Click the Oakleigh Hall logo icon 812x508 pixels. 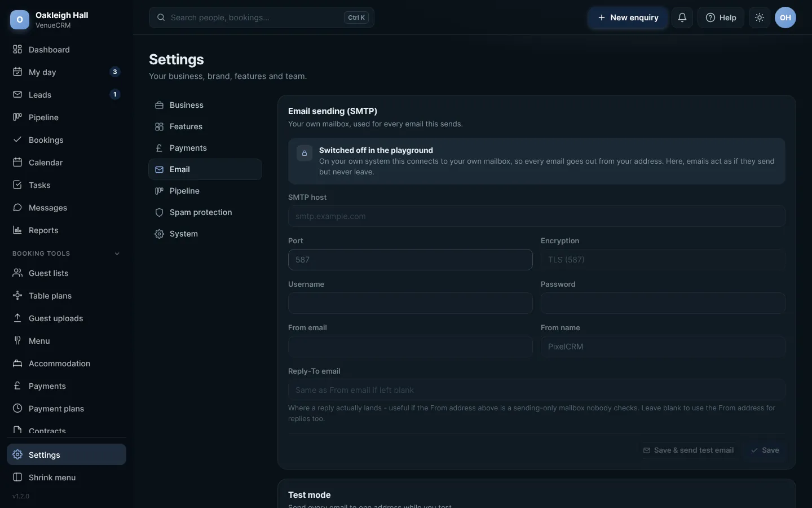(x=20, y=20)
